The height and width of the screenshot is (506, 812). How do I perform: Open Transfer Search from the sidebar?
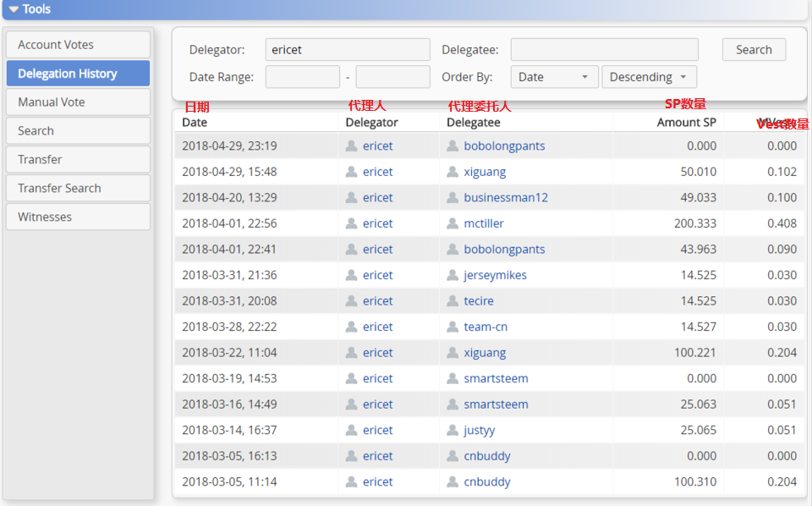pos(77,188)
